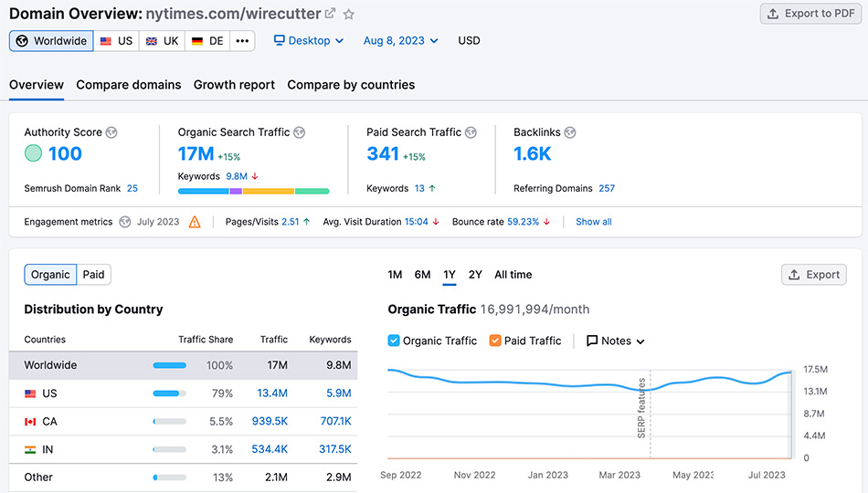This screenshot has height=493, width=868.
Task: Select the Worldwide row in country table
Action: pos(184,365)
